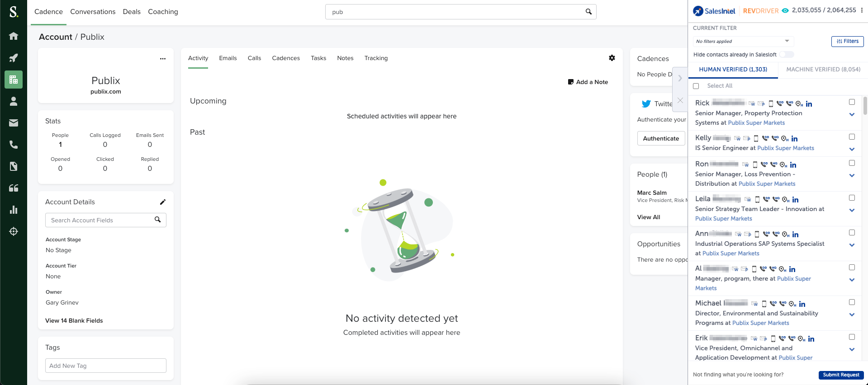Screen dimensions: 868x385
Task: Open Michael's LinkedIn icon
Action: [802, 304]
